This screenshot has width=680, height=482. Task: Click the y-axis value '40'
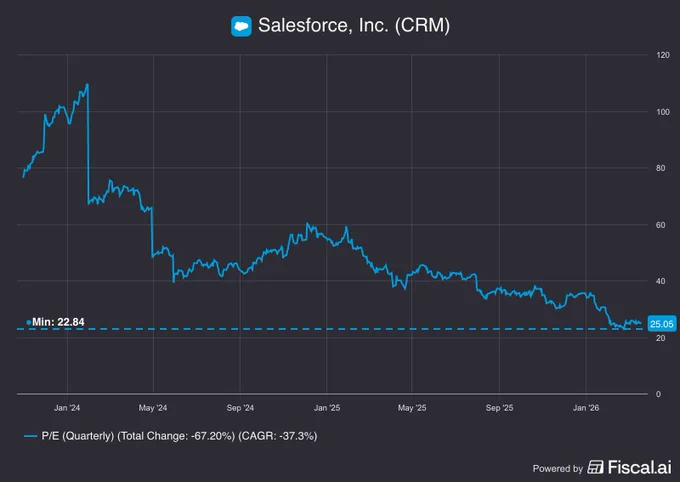point(660,281)
